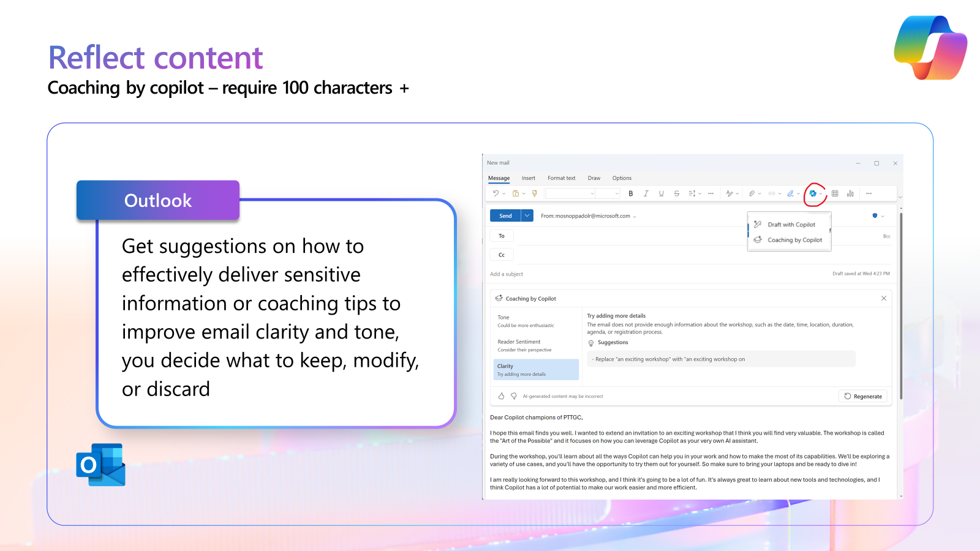The width and height of the screenshot is (980, 551).
Task: Switch to the Format text tab
Action: [562, 178]
